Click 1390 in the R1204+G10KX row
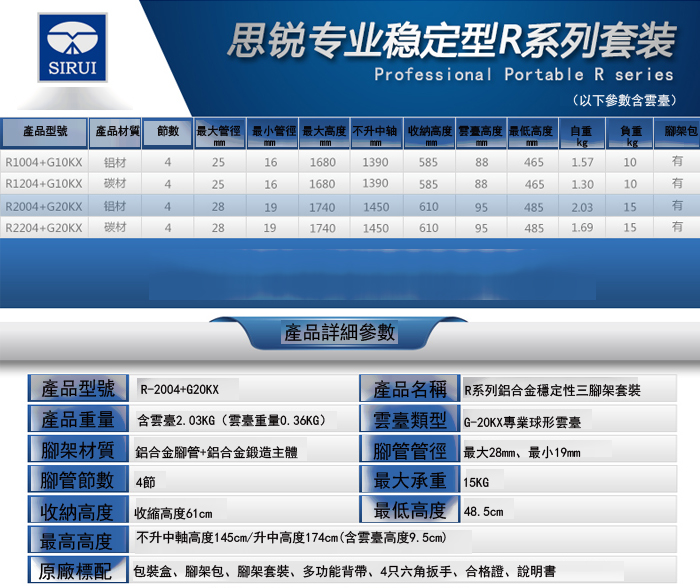700x588 pixels. [375, 183]
